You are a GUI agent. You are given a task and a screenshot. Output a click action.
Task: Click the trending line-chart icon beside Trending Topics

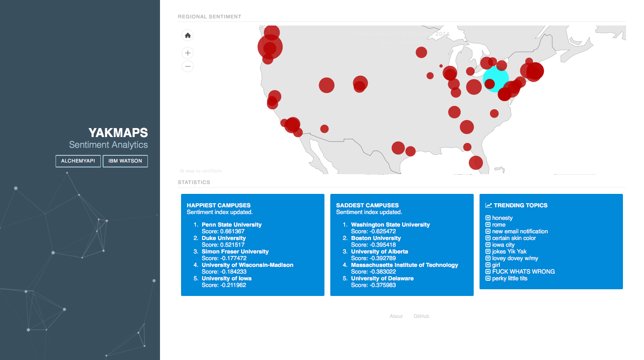pyautogui.click(x=488, y=206)
